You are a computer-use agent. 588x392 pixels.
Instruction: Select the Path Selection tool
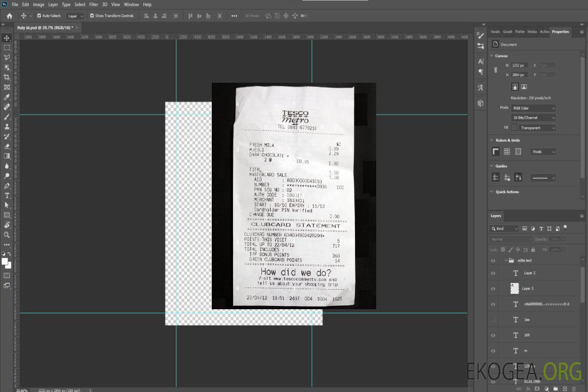click(7, 205)
